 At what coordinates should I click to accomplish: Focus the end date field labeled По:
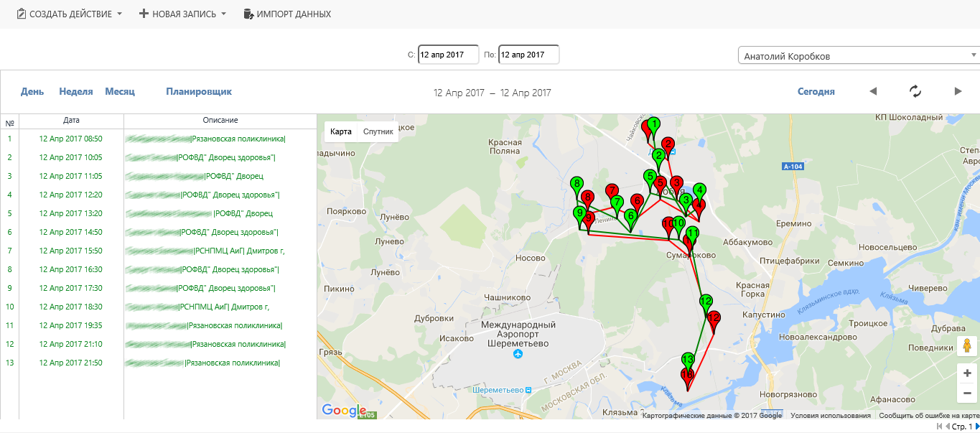coord(528,55)
